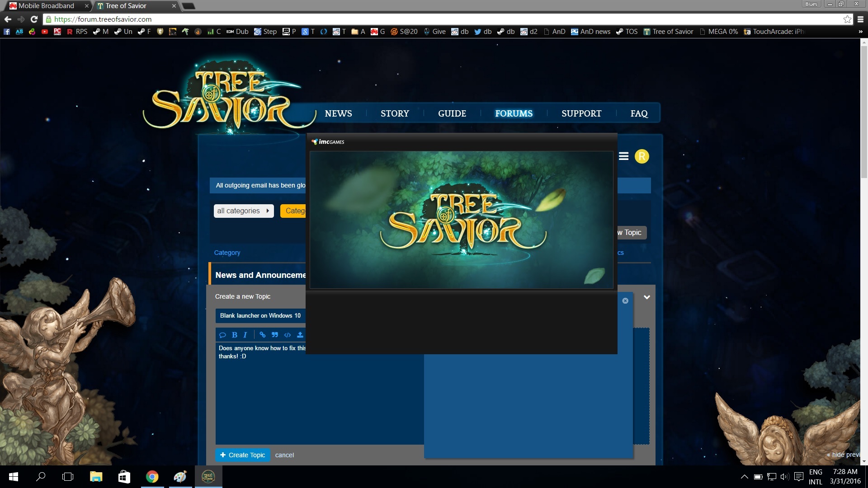Click the quote whole post speech bubble icon

pos(222,335)
